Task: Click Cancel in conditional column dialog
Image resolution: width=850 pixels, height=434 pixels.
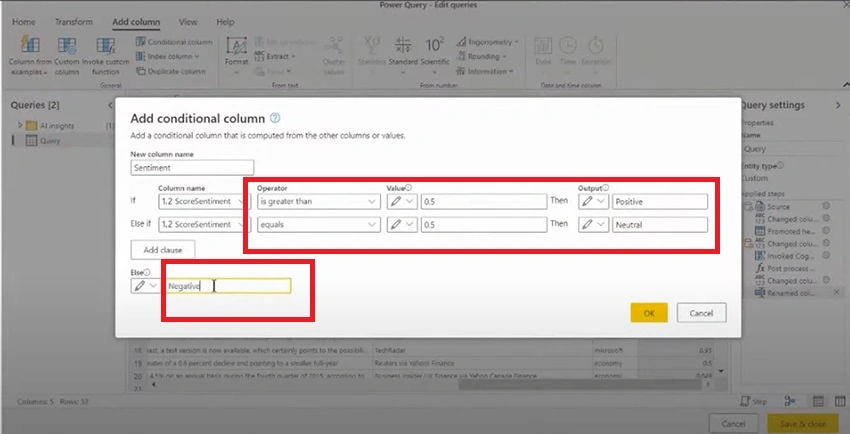Action: pos(701,313)
